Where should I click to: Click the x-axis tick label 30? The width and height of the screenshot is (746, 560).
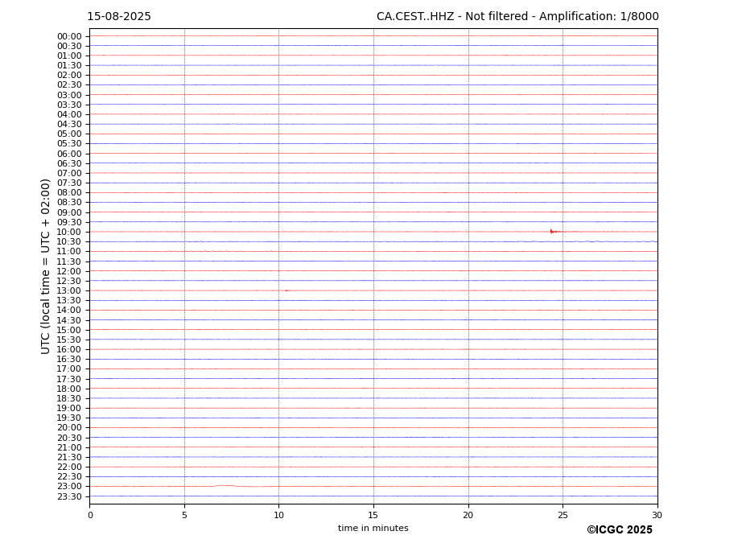tap(657, 515)
